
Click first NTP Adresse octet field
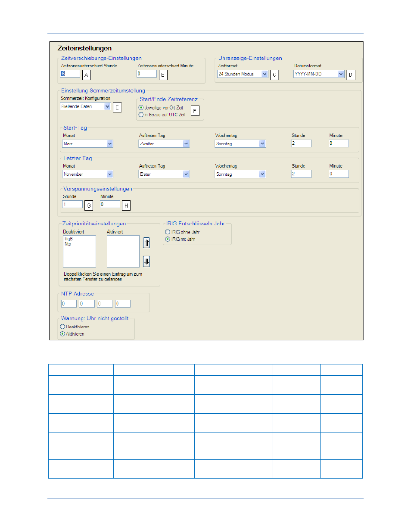tap(69, 304)
